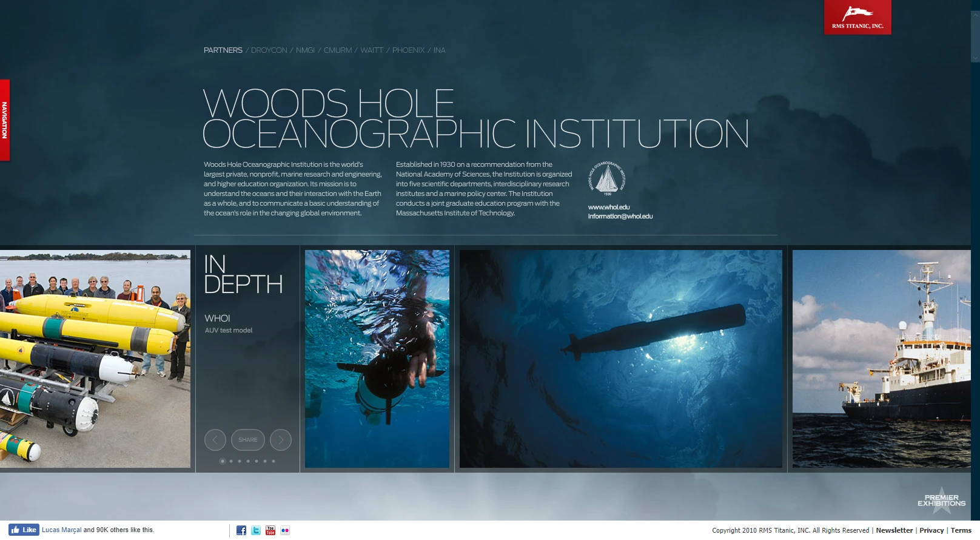
Task: Click the Woods Hole institution seal logo
Action: tap(606, 178)
